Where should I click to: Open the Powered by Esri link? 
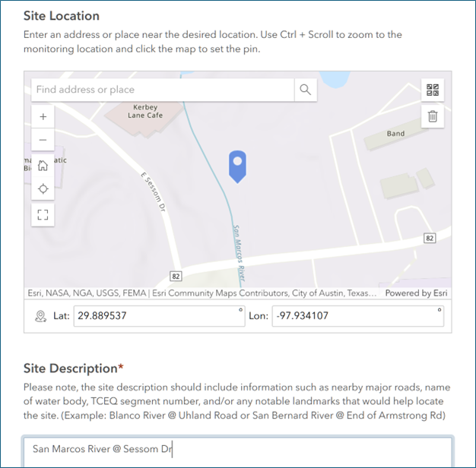[x=416, y=293]
